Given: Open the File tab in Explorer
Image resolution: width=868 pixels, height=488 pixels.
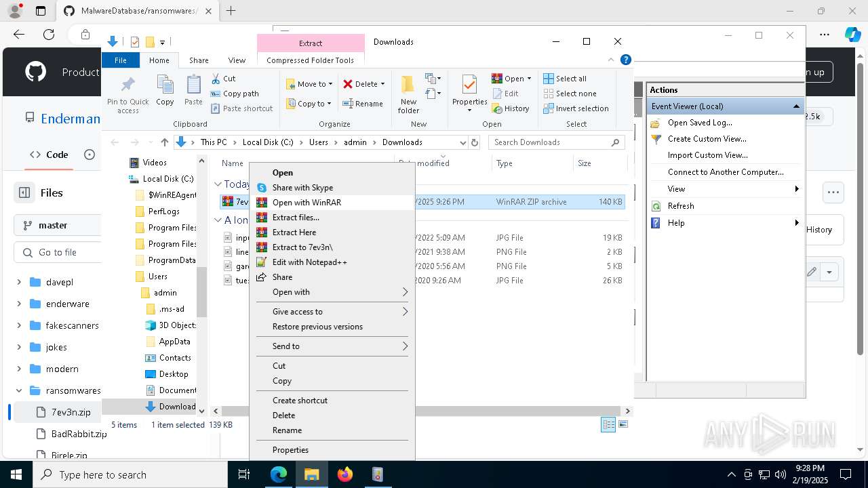Looking at the screenshot, I should pos(121,60).
